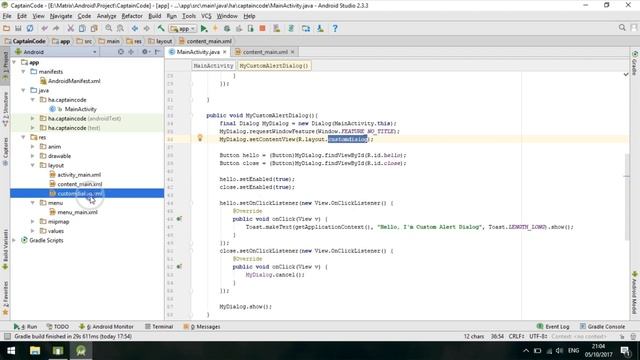
Task: Click the Cut scissors icon
Action: pyautogui.click(x=71, y=29)
